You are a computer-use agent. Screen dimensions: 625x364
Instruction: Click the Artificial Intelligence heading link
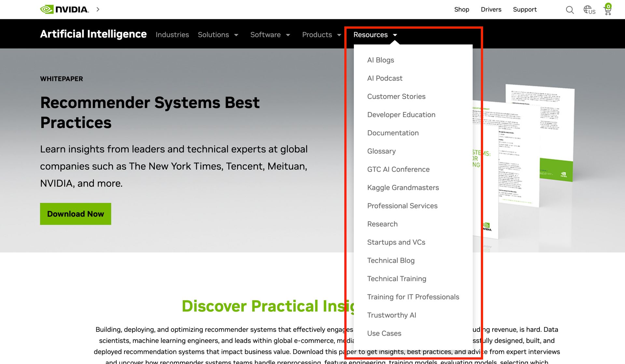[93, 34]
